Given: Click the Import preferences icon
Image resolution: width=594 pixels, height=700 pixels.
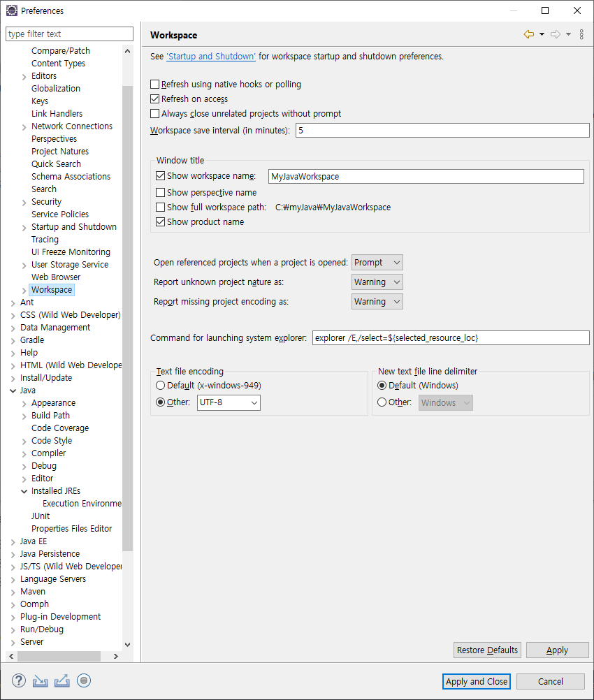Looking at the screenshot, I should pos(41,681).
